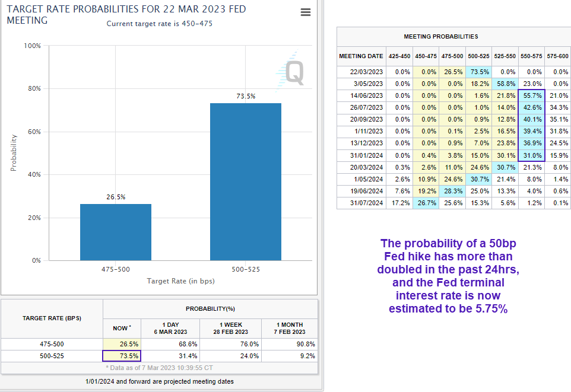Click the 'Data as of 7 Mar 2023' note
Image resolution: width=571 pixels, height=392 pixels.
pyautogui.click(x=160, y=368)
